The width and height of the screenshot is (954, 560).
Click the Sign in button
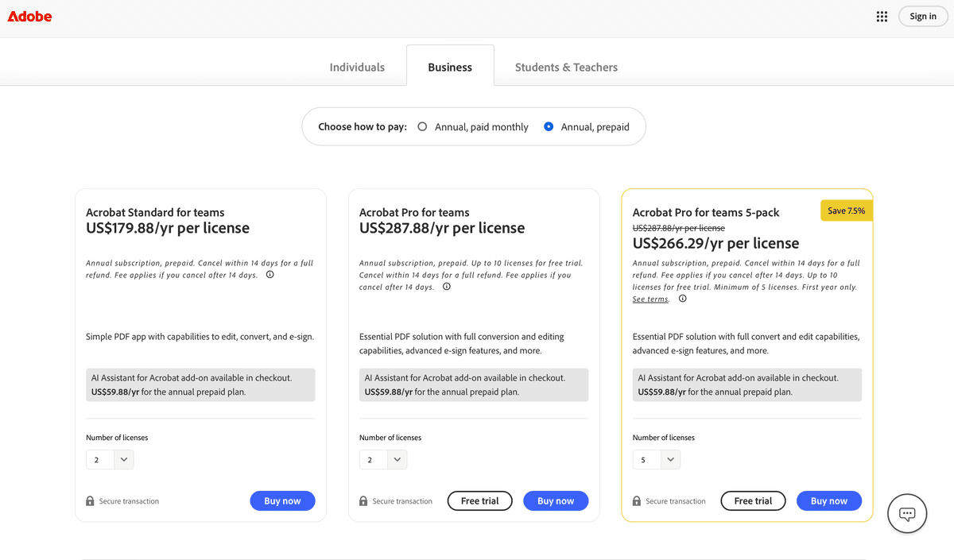[x=923, y=16]
